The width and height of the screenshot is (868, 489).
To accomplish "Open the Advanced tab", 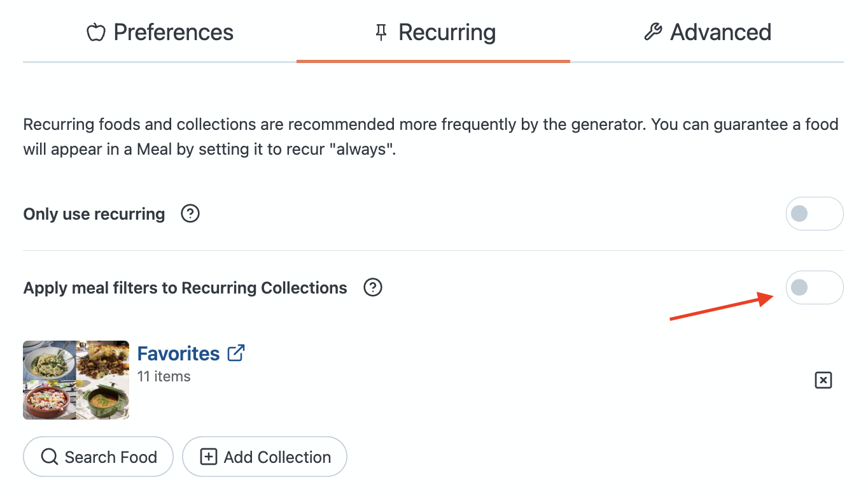I will point(720,32).
